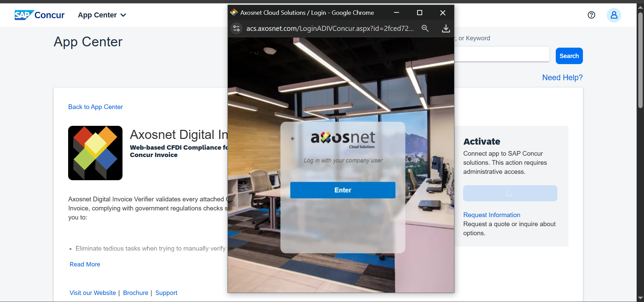Open the Support link
Image resolution: width=644 pixels, height=302 pixels.
point(166,293)
